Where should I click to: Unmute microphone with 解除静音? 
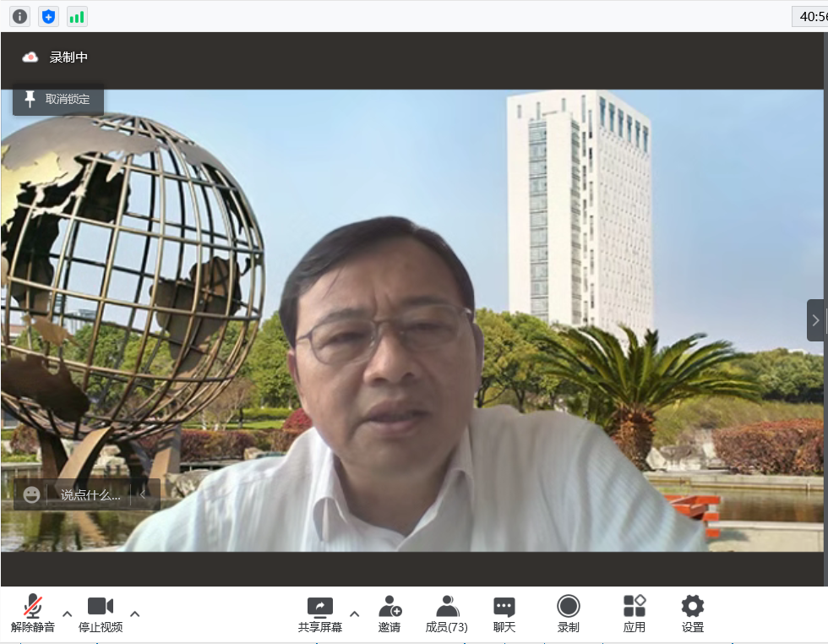pyautogui.click(x=33, y=614)
